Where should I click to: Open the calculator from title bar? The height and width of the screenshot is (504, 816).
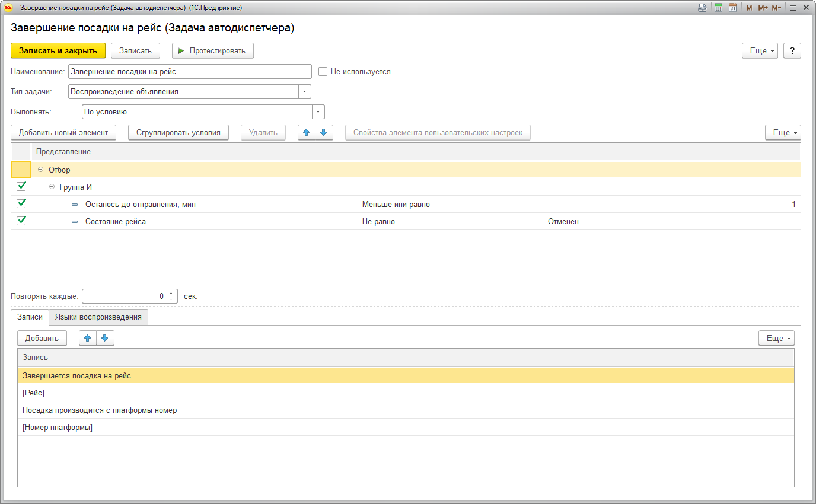click(x=718, y=8)
